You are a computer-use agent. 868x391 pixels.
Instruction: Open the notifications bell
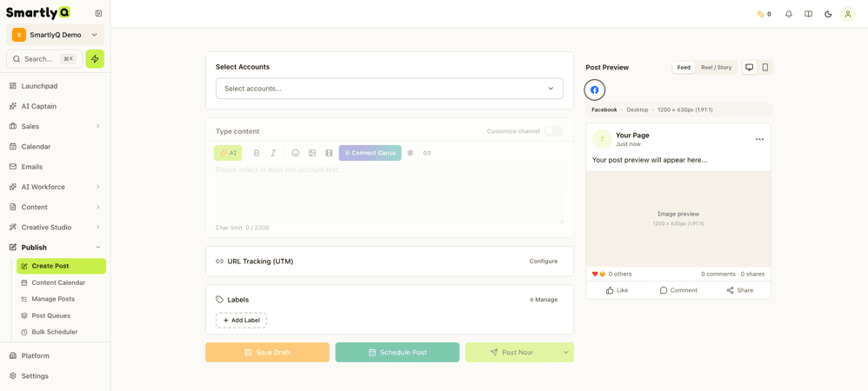789,15
